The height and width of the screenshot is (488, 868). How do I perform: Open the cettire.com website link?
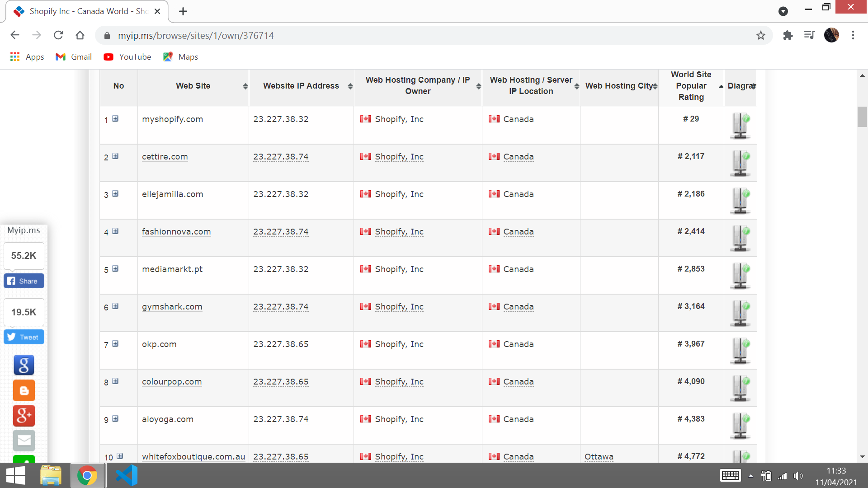coord(165,156)
